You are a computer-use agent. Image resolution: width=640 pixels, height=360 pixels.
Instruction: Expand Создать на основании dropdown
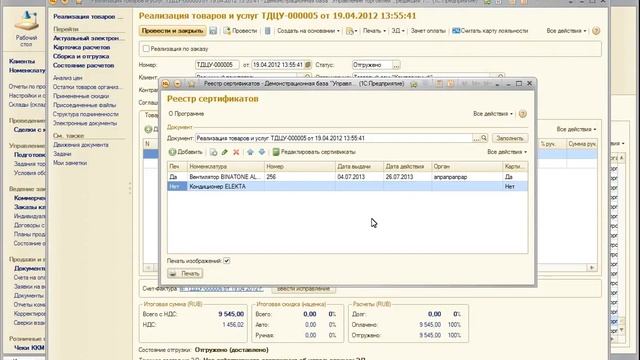[x=308, y=31]
